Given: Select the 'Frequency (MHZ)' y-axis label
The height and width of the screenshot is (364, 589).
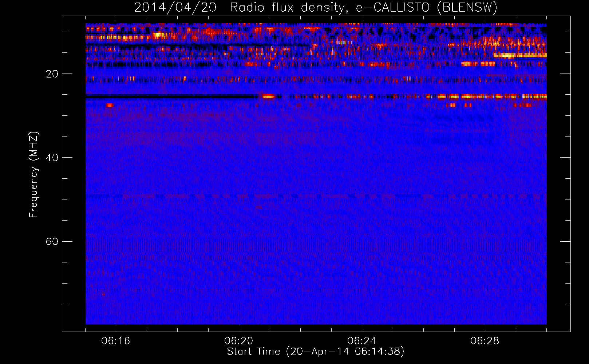Looking at the screenshot, I should coord(33,175).
